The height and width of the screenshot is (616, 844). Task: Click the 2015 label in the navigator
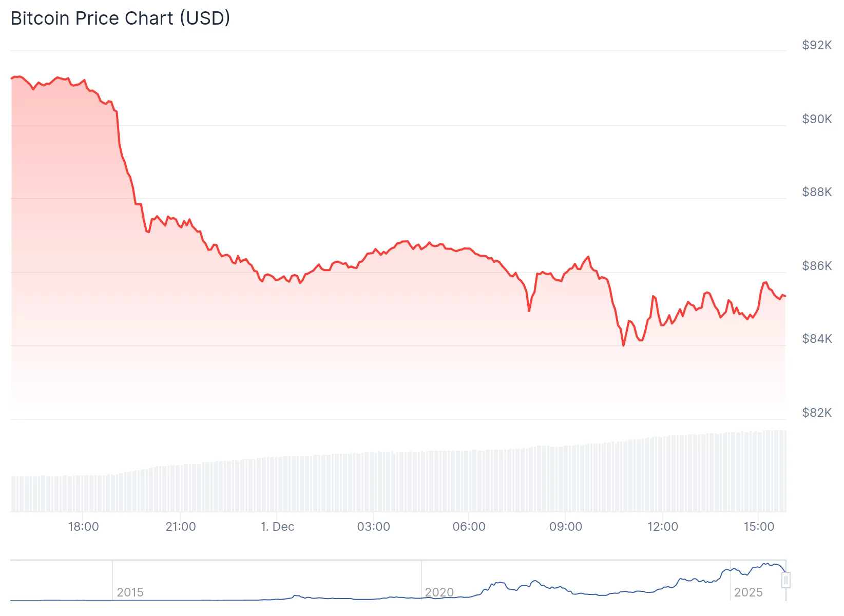(x=130, y=592)
